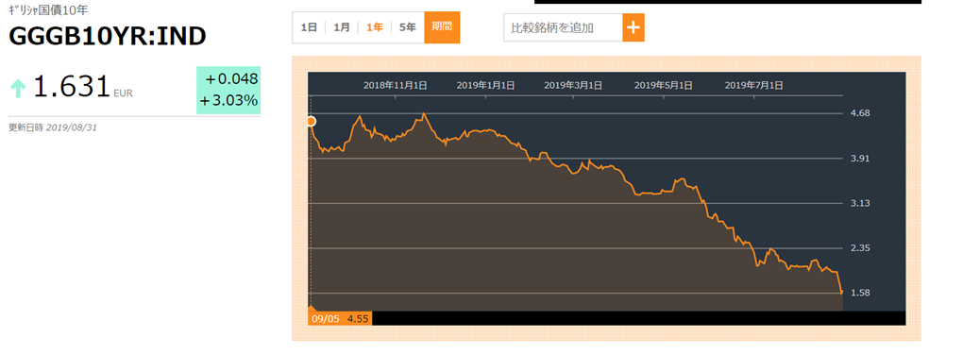Click the 2019年5月1日 axis label
980x355 pixels.
pos(663,86)
